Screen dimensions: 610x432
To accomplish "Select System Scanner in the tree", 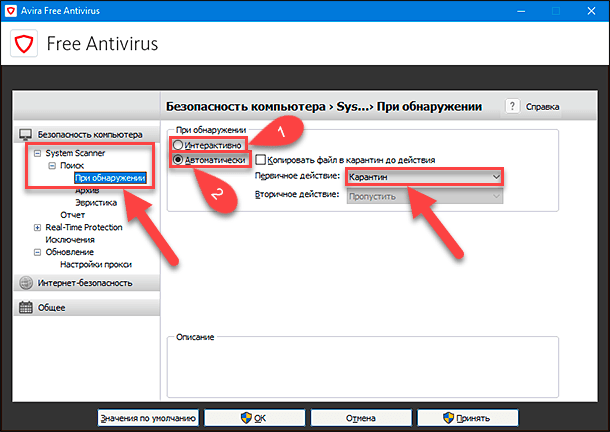I will click(x=75, y=153).
